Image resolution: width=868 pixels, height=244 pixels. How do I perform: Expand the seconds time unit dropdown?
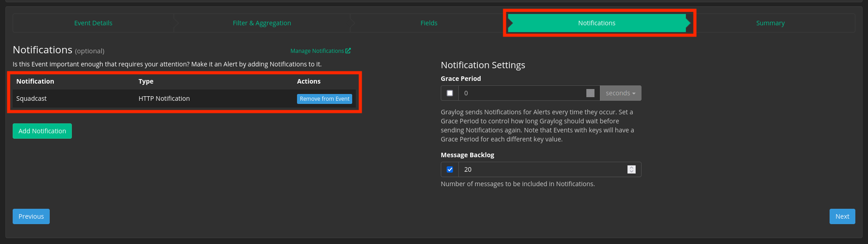(620, 93)
